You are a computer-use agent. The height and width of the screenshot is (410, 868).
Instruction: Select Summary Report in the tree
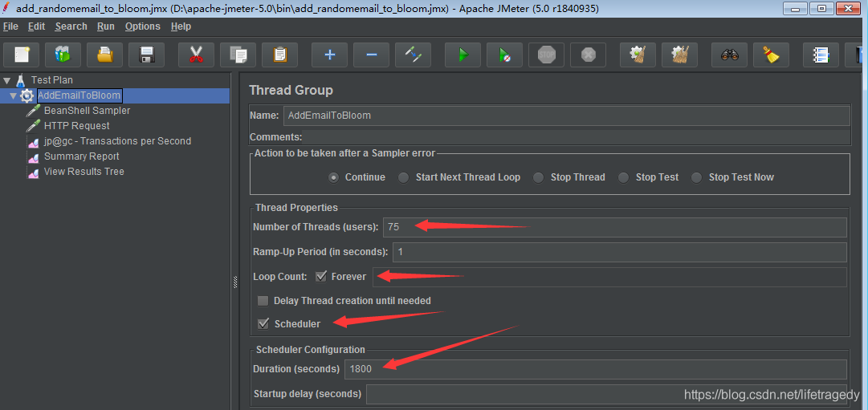[81, 156]
